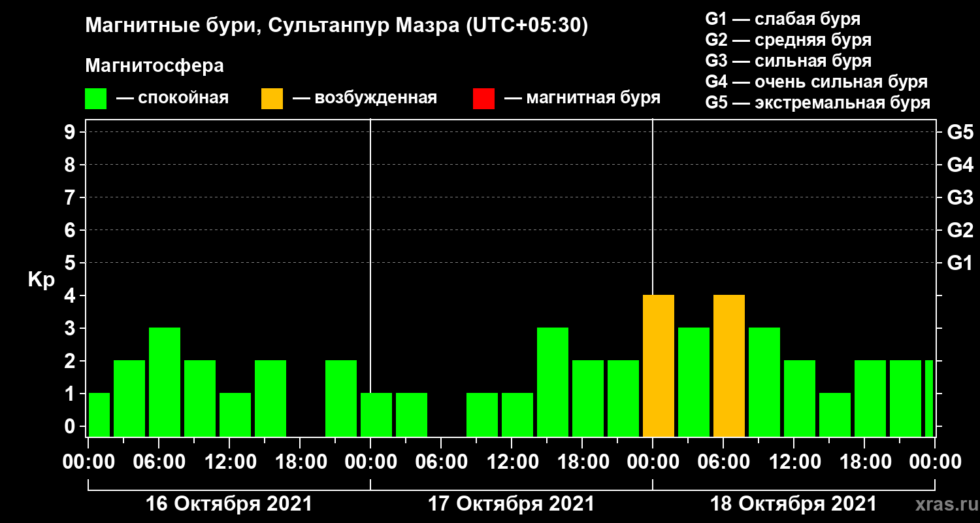Click the '16 Октября 2021' date label

click(229, 504)
